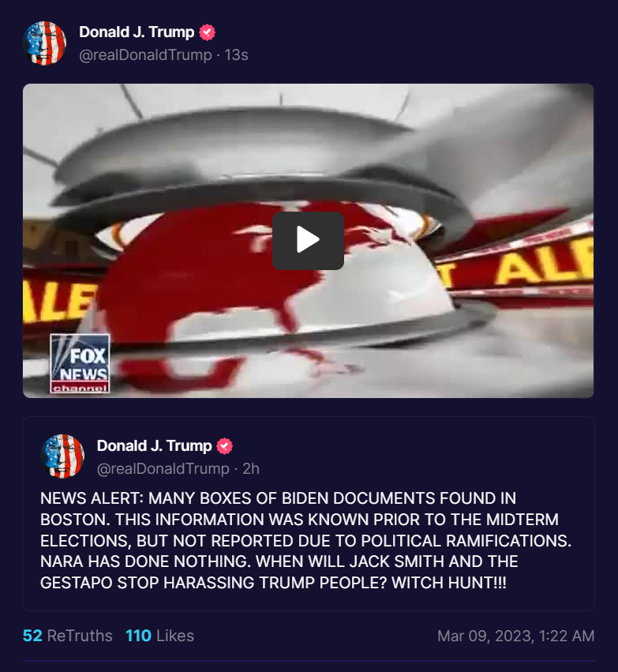This screenshot has width=618, height=672.
Task: Click the quoted post's 2h timestamp
Action: pos(251,469)
